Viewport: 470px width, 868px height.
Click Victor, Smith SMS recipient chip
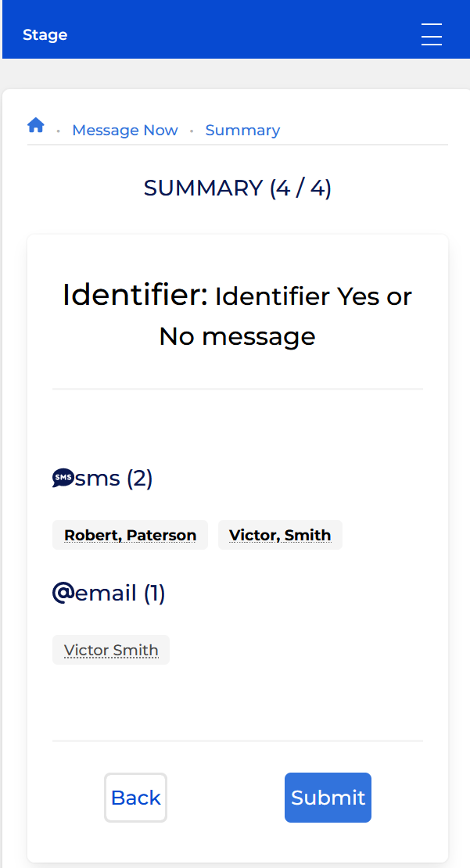click(x=280, y=536)
